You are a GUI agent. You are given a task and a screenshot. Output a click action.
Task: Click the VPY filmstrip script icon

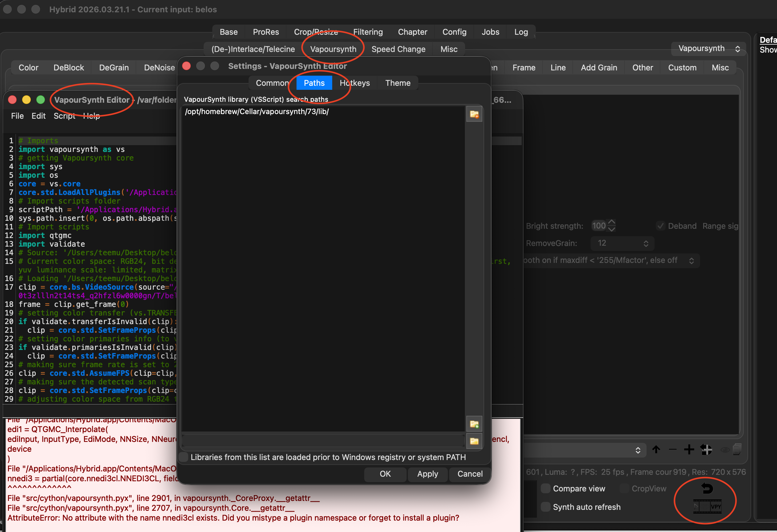[x=707, y=506]
